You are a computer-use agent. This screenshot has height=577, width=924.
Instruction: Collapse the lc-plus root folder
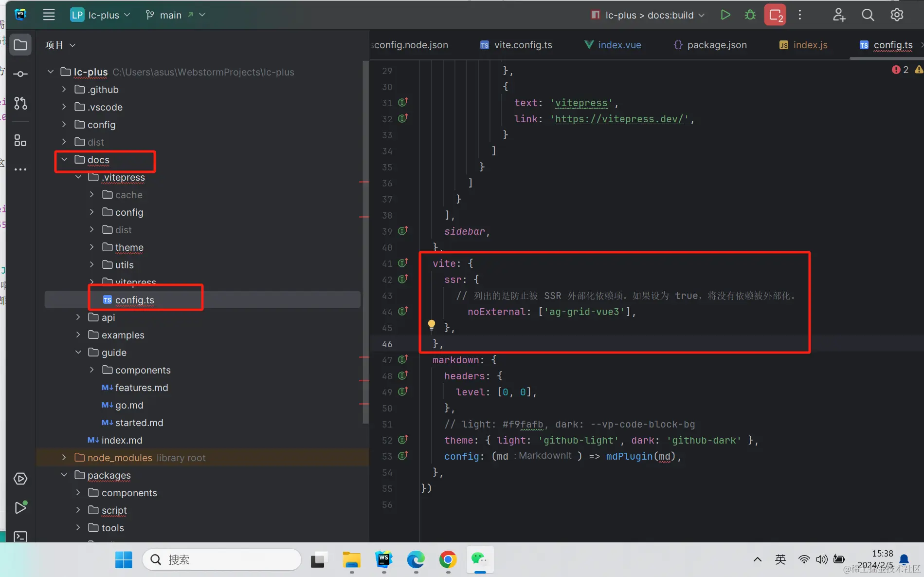click(51, 72)
